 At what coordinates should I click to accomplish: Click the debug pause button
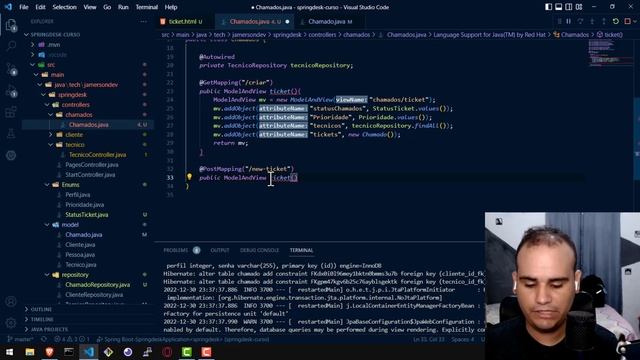coord(569,21)
